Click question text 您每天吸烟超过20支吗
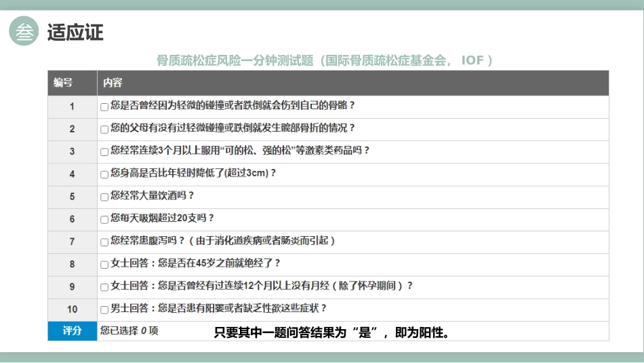Viewport: 644px width, 363px height. coord(162,218)
